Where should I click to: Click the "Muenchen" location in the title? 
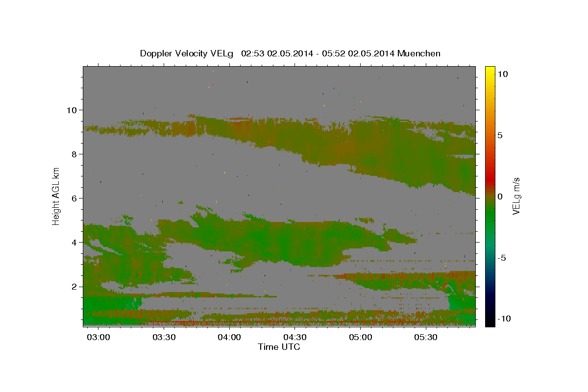[419, 53]
